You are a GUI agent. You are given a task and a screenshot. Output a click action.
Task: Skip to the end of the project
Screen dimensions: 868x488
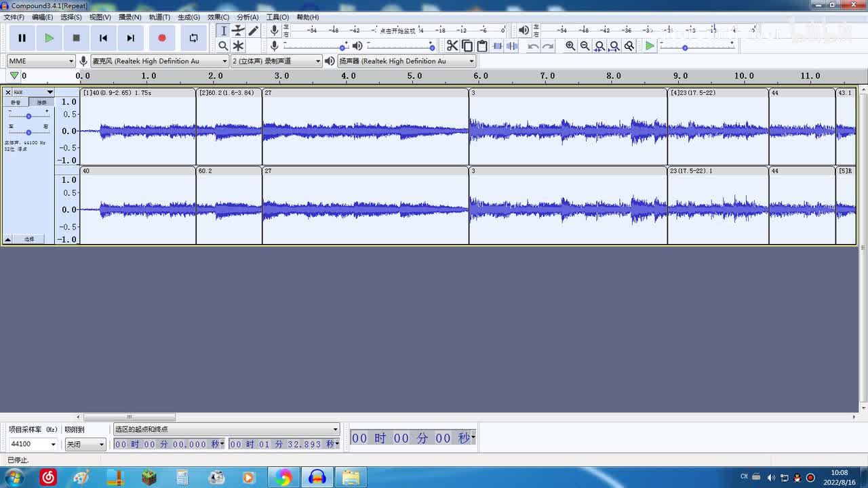(130, 38)
